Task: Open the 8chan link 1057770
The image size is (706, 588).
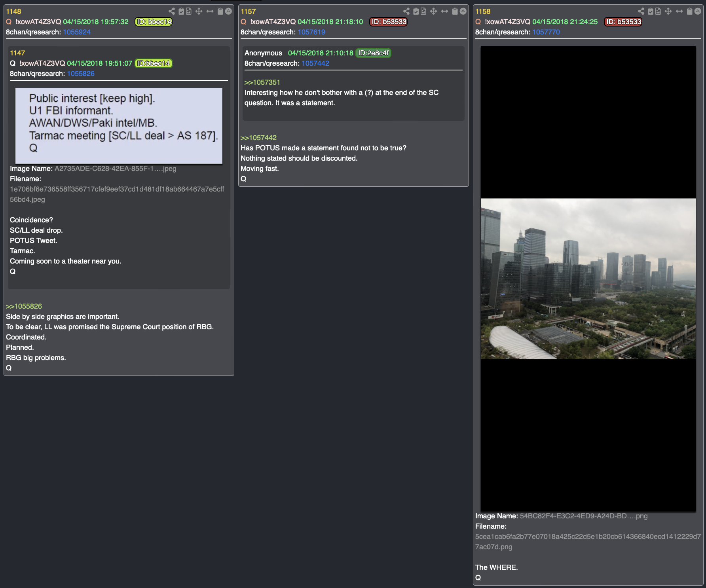Action: point(546,32)
